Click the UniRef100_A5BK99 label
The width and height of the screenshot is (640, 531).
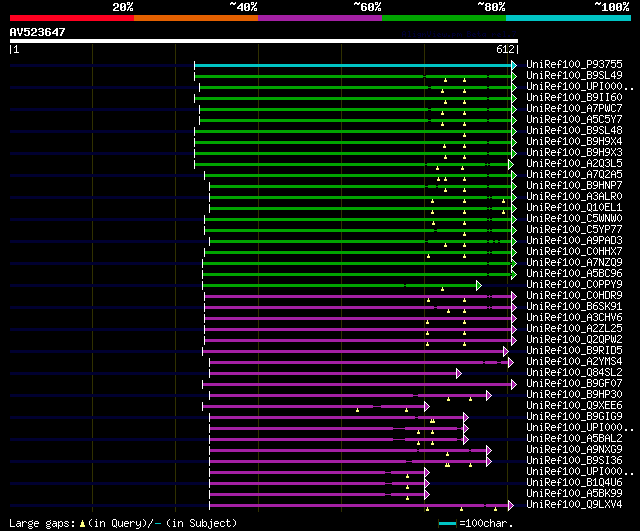click(574, 494)
